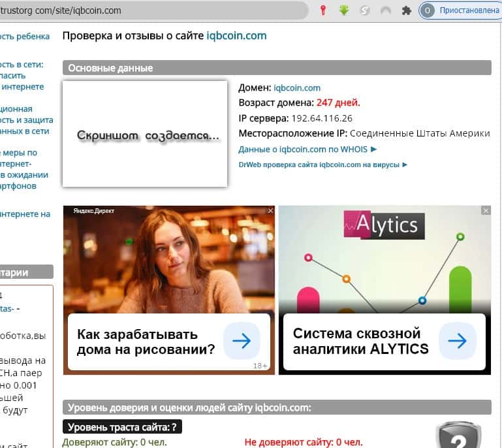Click iqbcoin.com link in page heading
The height and width of the screenshot is (448, 502).
236,35
